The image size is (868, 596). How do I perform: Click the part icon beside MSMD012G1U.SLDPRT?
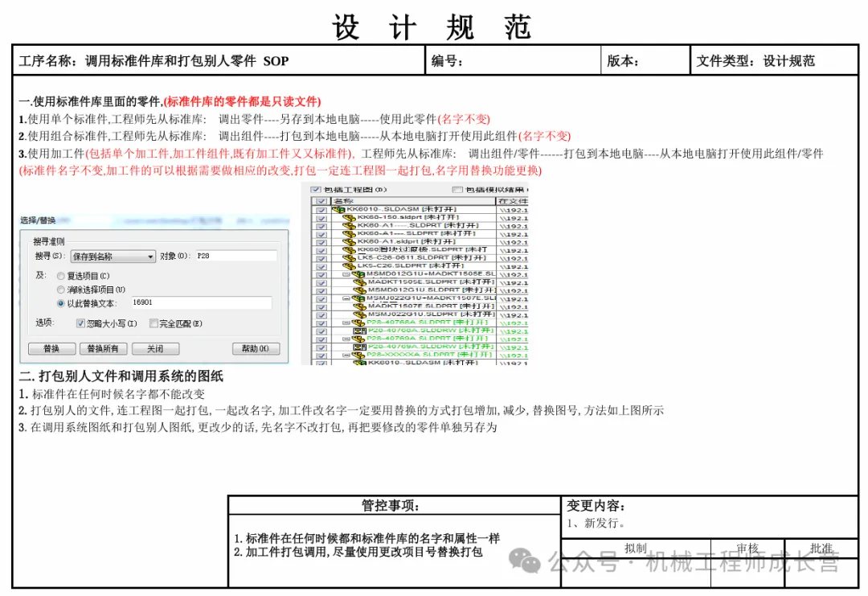[x=360, y=290]
